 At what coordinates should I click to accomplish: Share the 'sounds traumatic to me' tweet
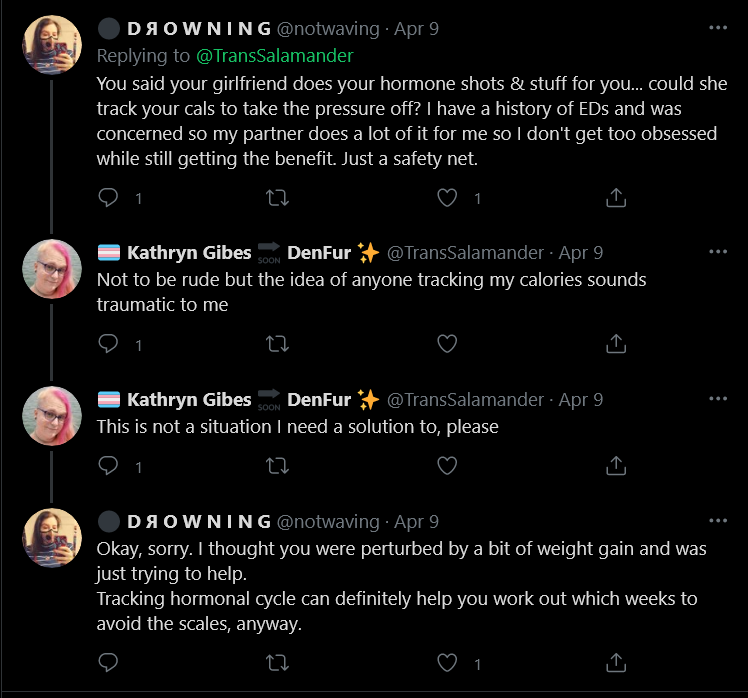click(616, 344)
